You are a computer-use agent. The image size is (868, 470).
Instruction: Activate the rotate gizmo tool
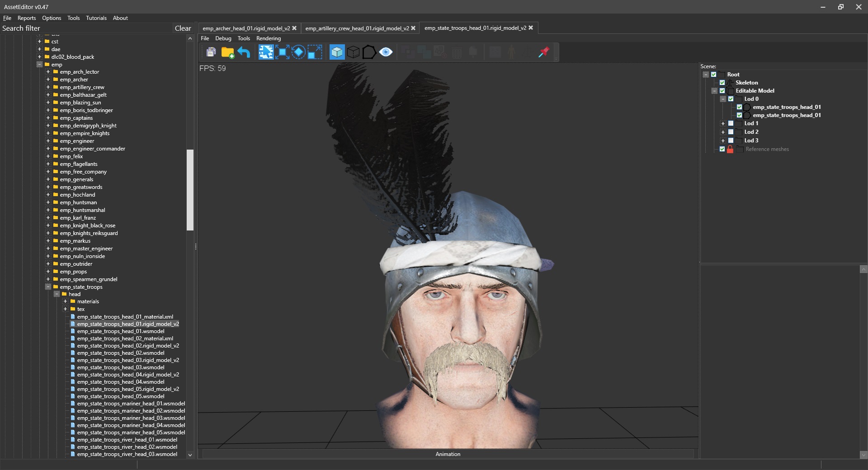(298, 52)
